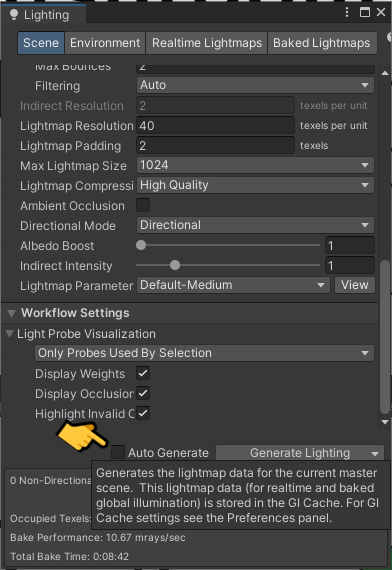Click the scrollbar down arrow
This screenshot has width=392, height=570.
click(385, 422)
